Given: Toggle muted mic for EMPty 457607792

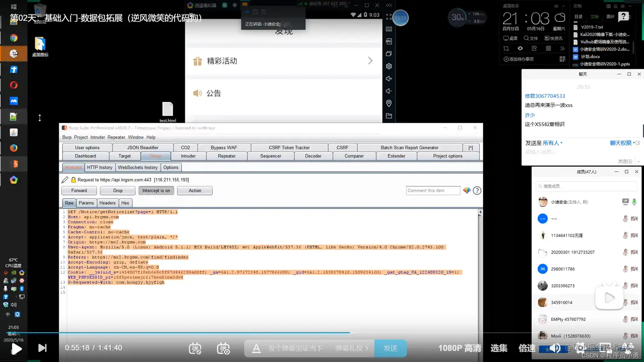Looking at the screenshot, I should tap(625, 319).
